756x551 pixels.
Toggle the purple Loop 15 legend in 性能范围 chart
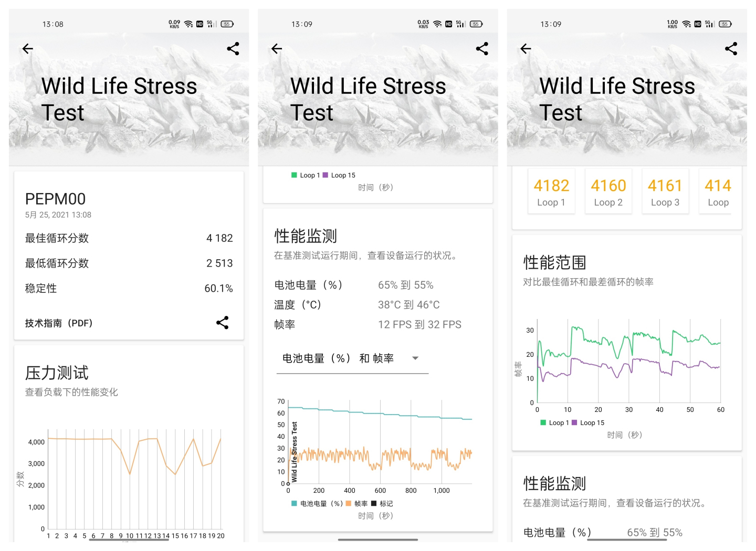588,423
